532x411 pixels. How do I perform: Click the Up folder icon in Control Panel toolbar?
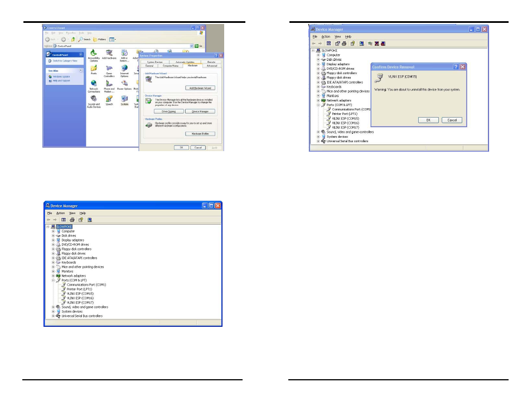pyautogui.click(x=73, y=40)
